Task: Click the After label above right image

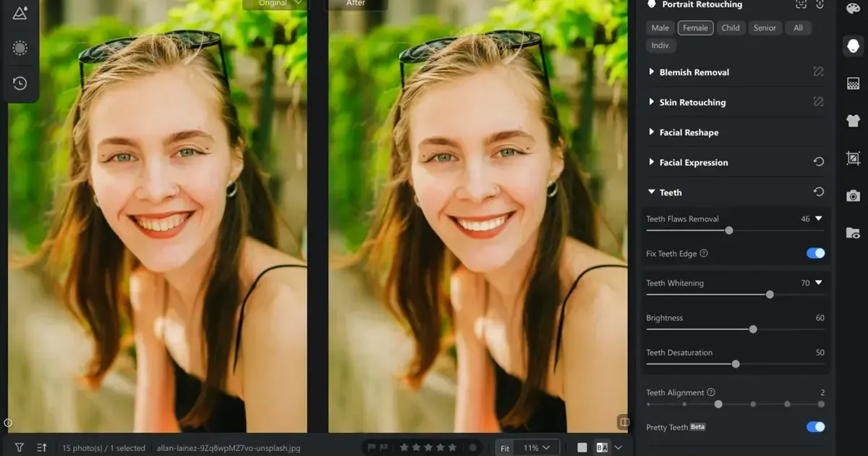Action: tap(357, 4)
